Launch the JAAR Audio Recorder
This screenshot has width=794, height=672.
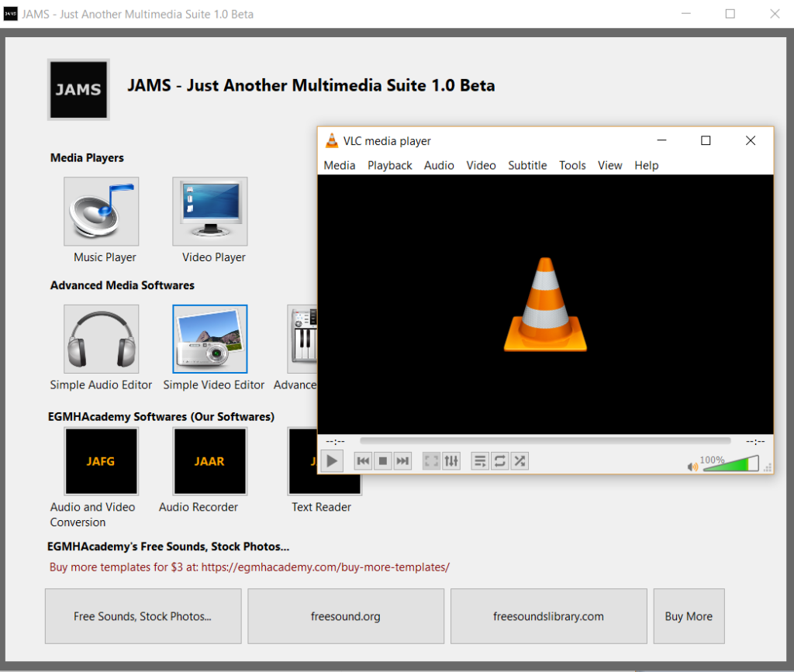click(210, 461)
